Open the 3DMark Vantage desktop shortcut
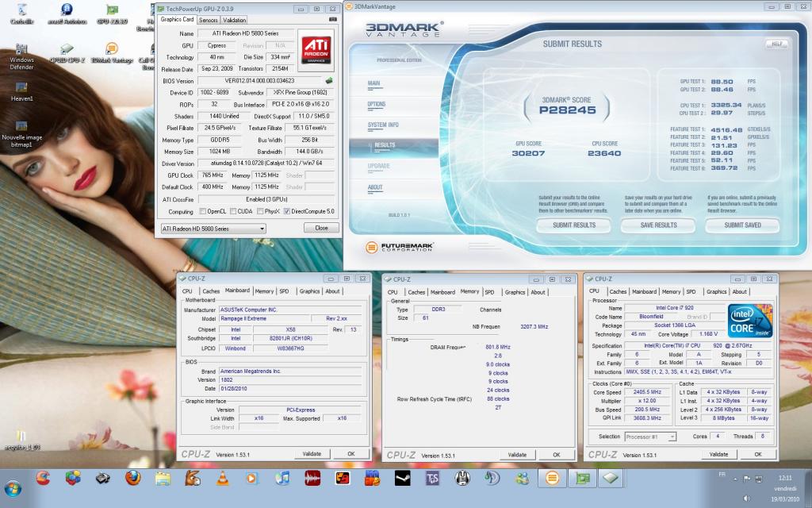Viewport: 812px width, 508px height. [112, 53]
